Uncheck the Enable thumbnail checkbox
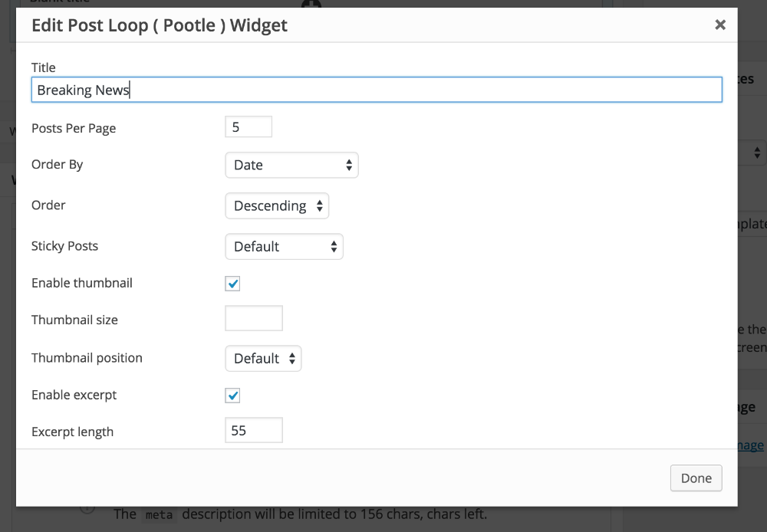Viewport: 767px width, 532px height. (x=233, y=284)
